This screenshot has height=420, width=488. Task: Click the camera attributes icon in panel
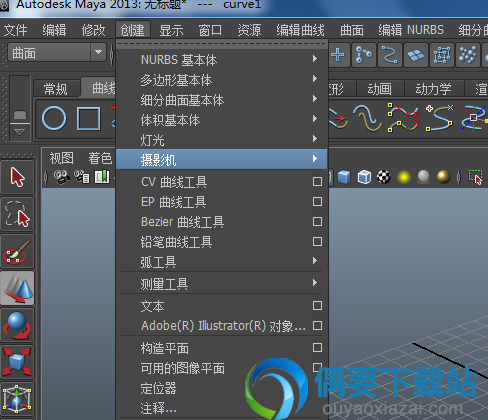pos(82,177)
